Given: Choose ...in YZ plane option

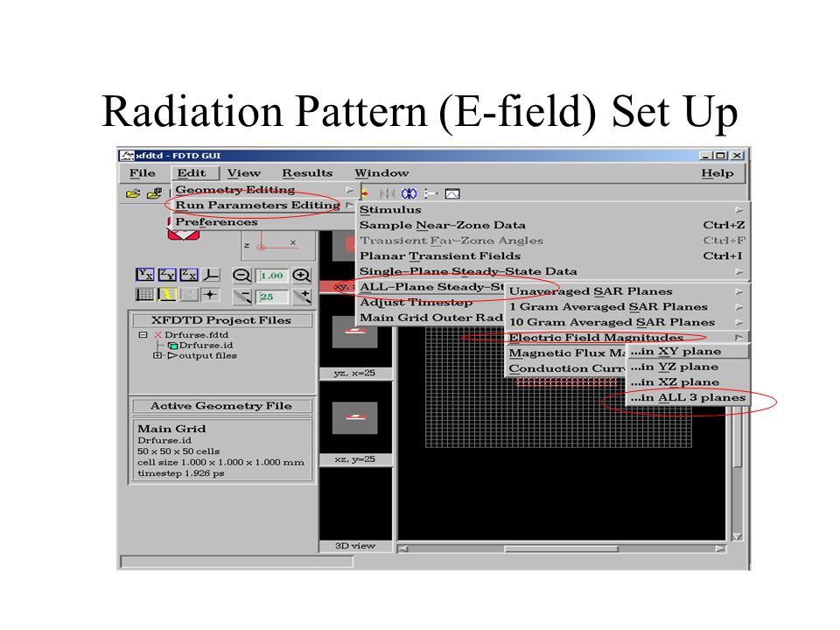Looking at the screenshot, I should click(688, 367).
